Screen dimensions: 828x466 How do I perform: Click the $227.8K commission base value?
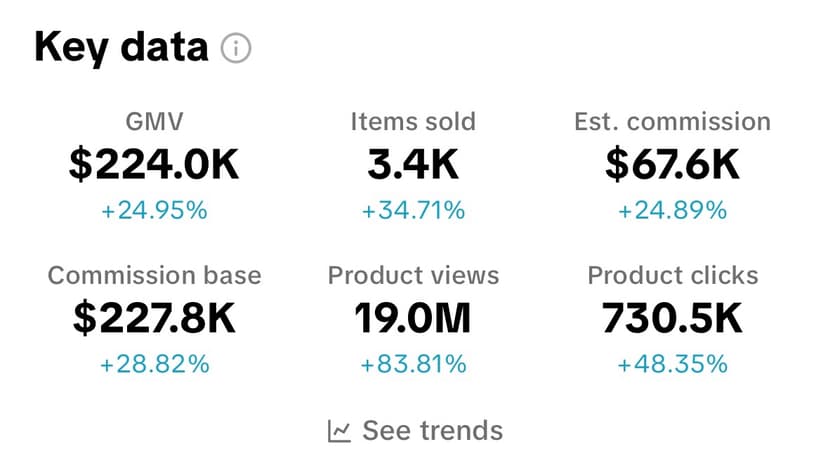click(154, 318)
